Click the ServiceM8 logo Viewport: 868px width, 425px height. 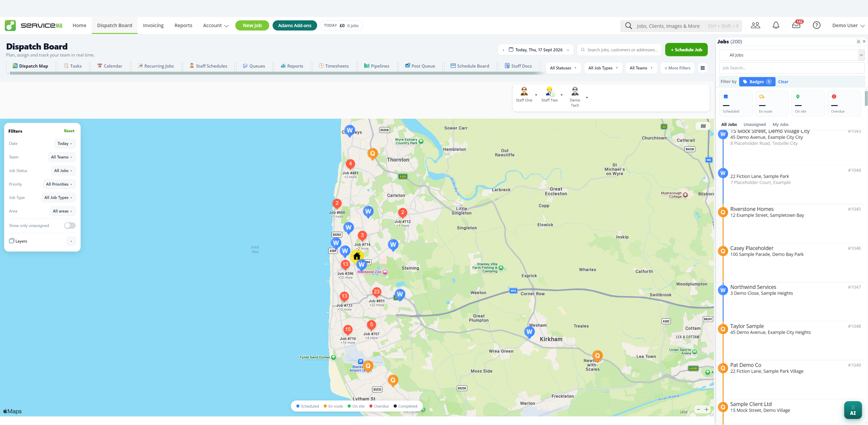click(x=33, y=25)
